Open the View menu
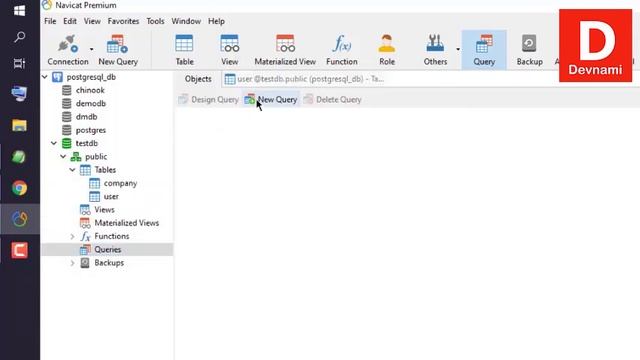Image resolution: width=640 pixels, height=360 pixels. click(92, 21)
